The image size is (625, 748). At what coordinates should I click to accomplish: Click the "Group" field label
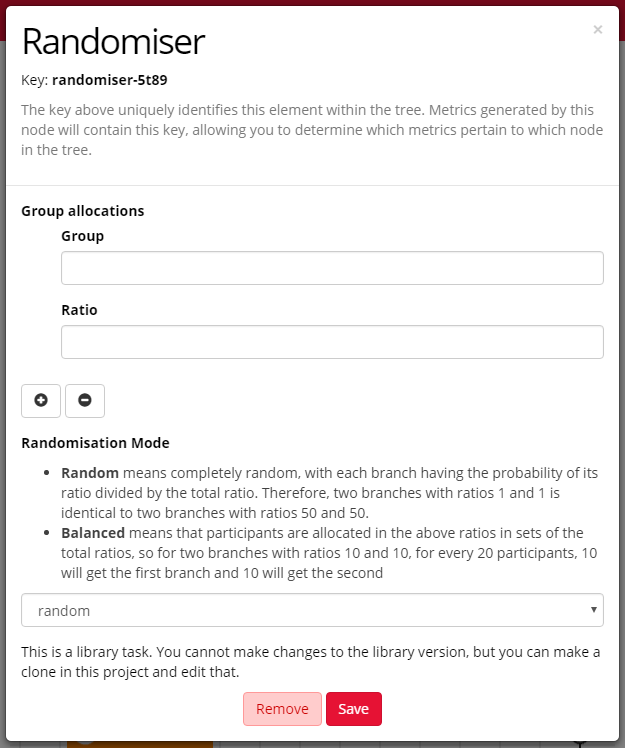[82, 236]
